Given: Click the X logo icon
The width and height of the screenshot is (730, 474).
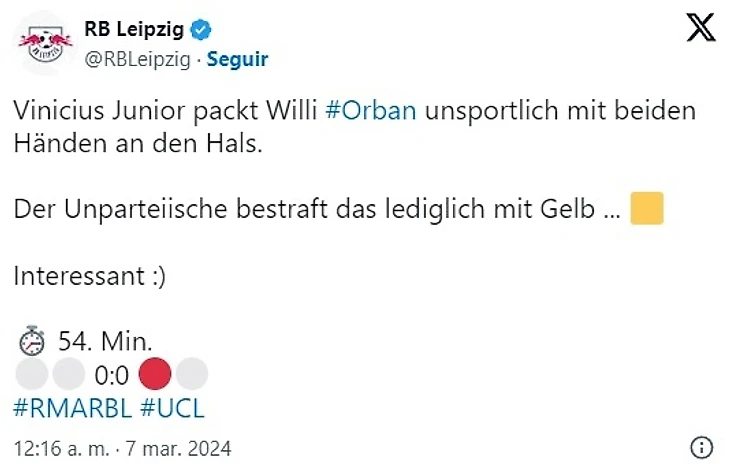Looking at the screenshot, I should 701,28.
